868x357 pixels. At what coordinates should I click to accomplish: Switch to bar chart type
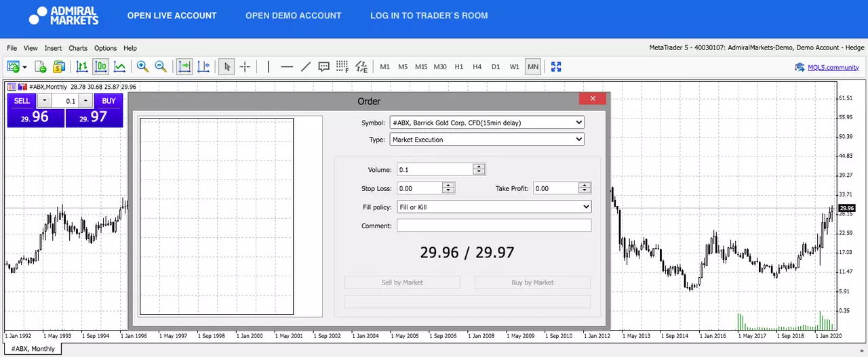click(x=82, y=66)
